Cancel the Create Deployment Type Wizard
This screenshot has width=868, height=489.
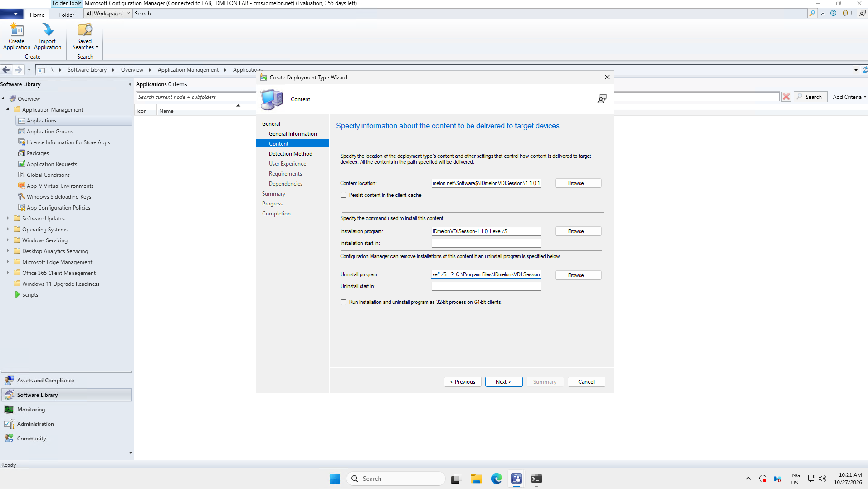(586, 381)
